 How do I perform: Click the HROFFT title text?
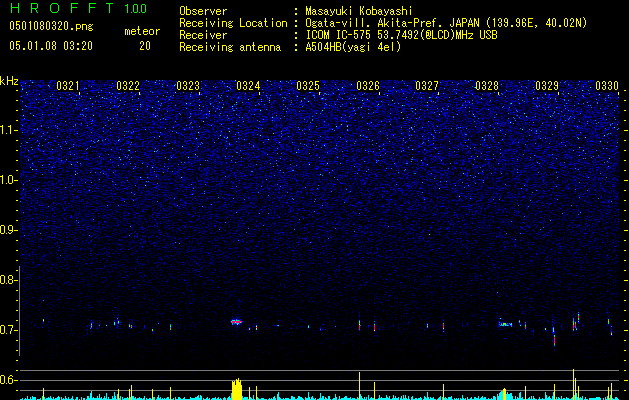[x=62, y=8]
